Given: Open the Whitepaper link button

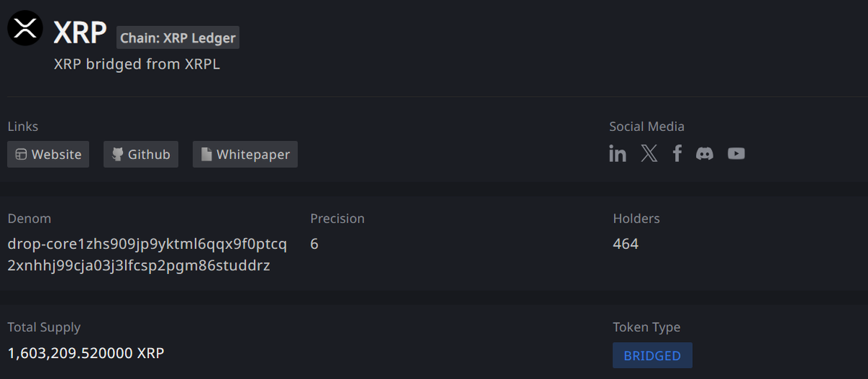Looking at the screenshot, I should point(245,154).
